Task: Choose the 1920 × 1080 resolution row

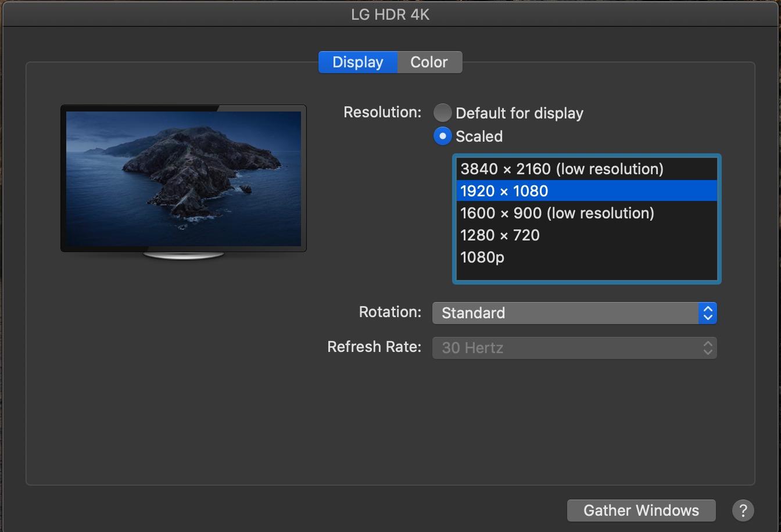Action: pos(587,191)
